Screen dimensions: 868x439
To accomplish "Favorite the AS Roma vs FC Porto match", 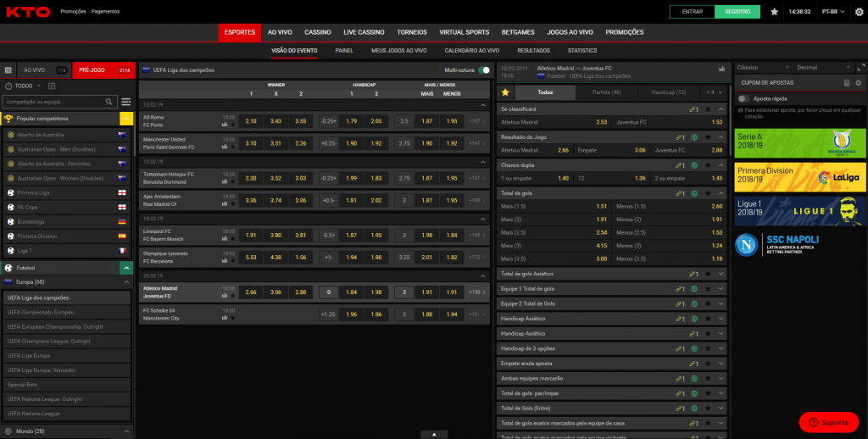I will pyautogui.click(x=232, y=125).
